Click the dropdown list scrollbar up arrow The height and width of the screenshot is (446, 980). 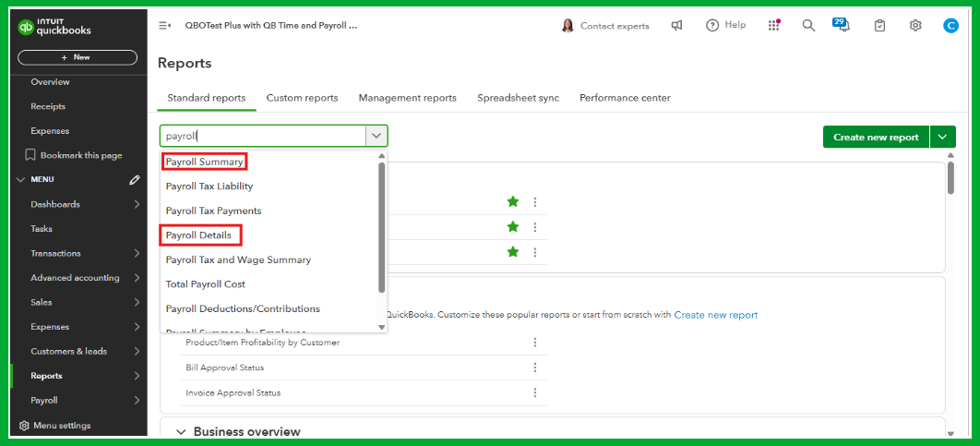coord(381,156)
